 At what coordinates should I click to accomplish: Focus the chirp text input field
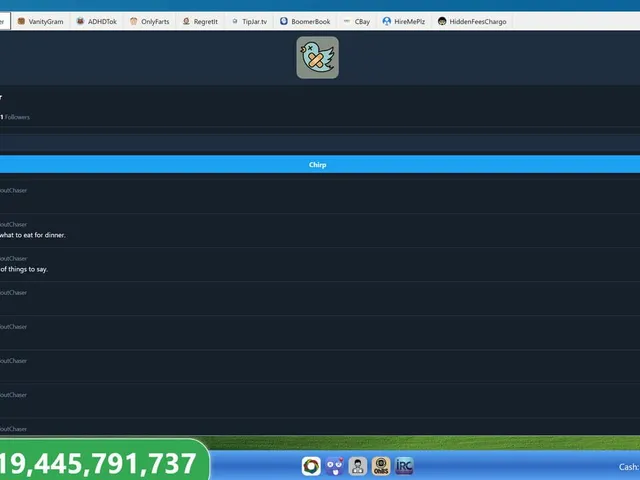(x=320, y=143)
